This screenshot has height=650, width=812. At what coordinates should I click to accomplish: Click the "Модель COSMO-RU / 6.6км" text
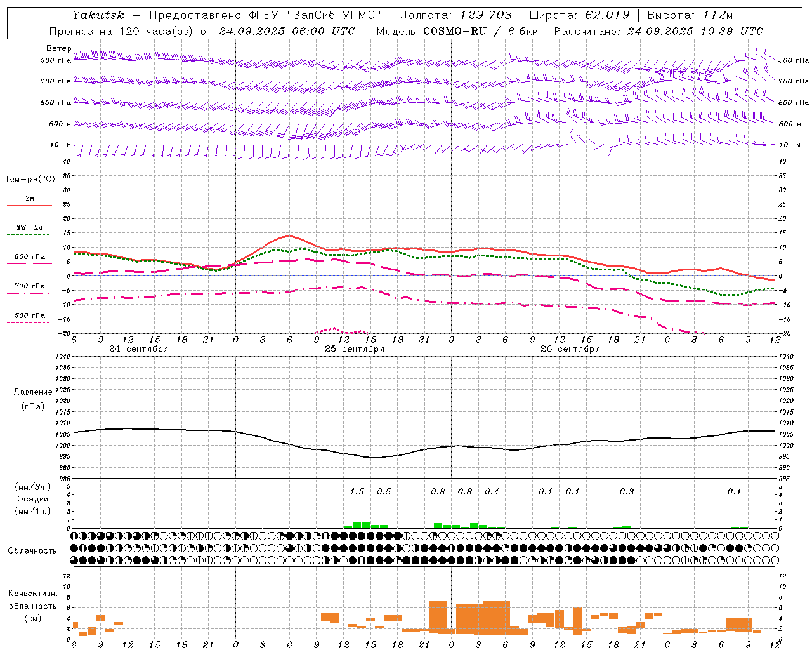(457, 31)
